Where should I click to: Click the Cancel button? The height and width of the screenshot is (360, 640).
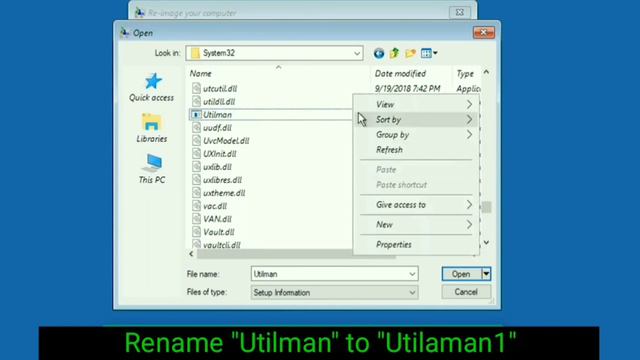point(466,292)
